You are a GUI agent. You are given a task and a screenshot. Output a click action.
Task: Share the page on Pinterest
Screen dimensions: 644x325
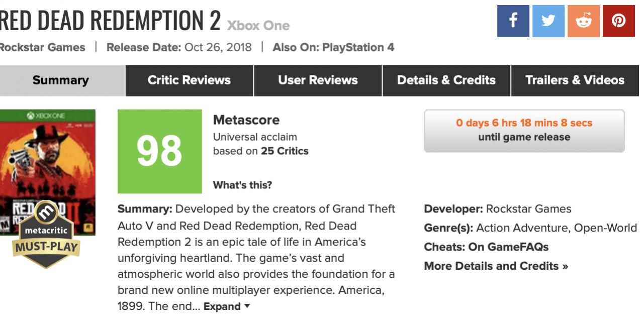tap(618, 21)
